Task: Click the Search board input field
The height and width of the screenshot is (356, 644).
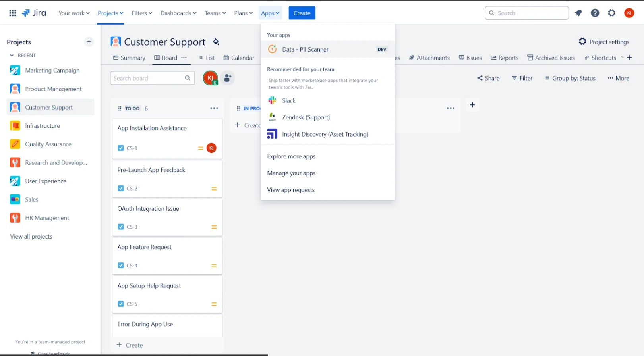Action: (x=148, y=78)
